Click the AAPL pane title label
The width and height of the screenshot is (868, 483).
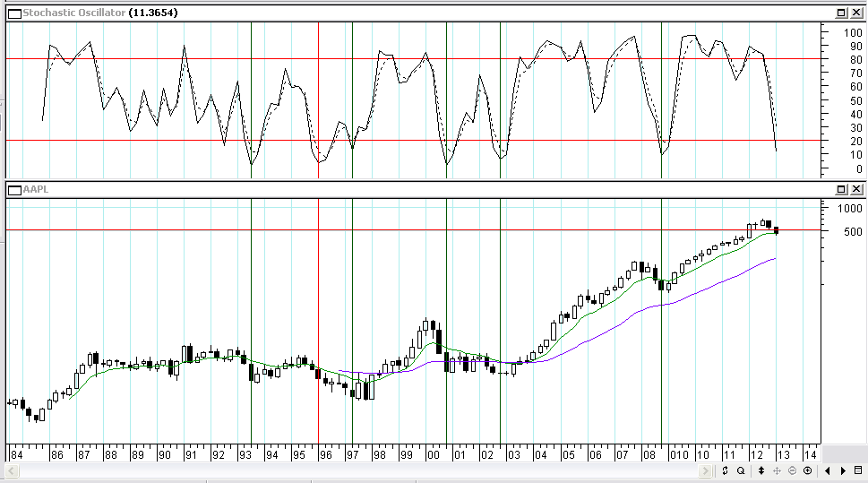point(36,189)
